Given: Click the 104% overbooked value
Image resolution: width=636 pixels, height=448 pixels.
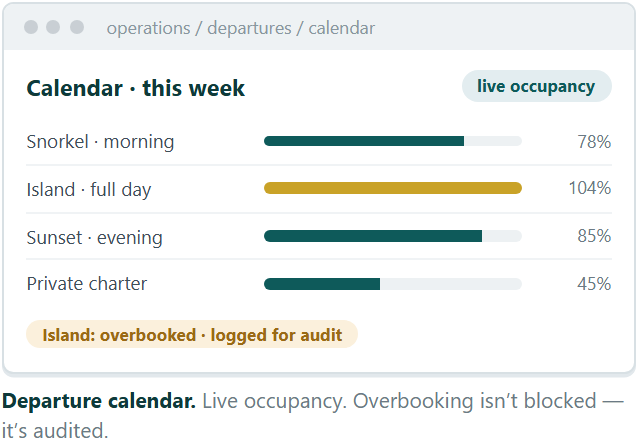Looking at the screenshot, I should [590, 188].
